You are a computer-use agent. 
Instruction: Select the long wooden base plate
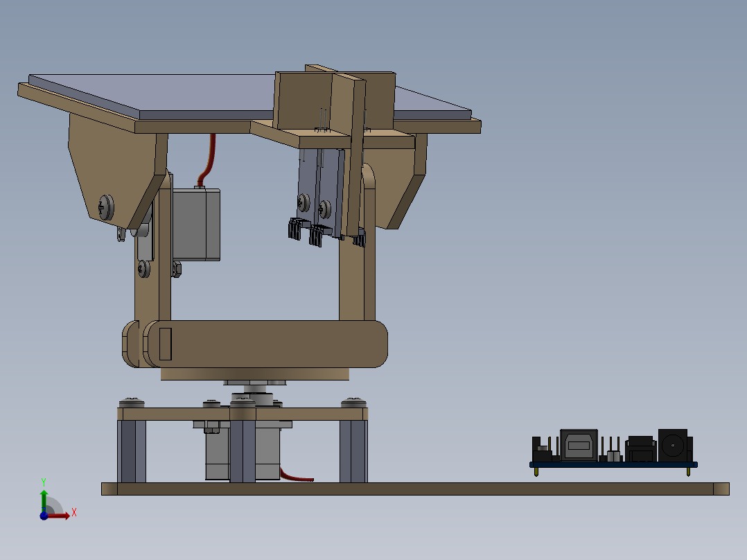coord(415,489)
